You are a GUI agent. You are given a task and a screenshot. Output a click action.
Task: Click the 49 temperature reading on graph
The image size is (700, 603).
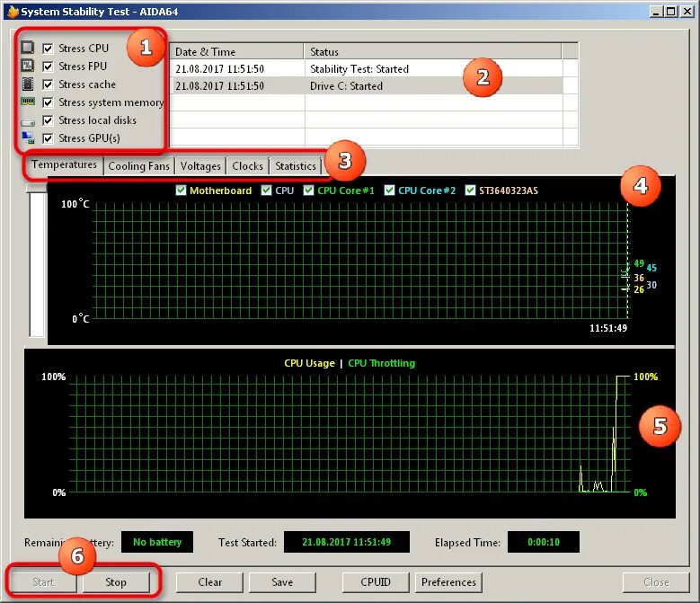point(639,263)
